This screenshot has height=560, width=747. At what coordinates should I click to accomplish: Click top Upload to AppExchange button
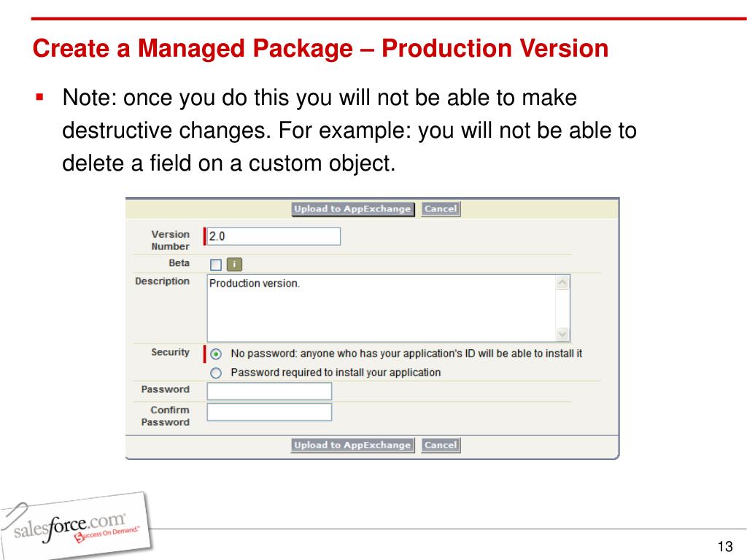[x=352, y=209]
